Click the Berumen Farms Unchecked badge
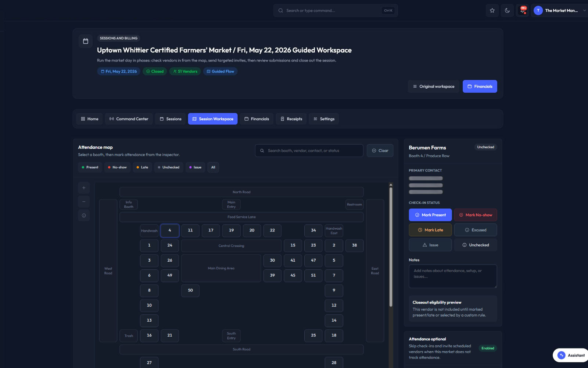 [x=485, y=147]
